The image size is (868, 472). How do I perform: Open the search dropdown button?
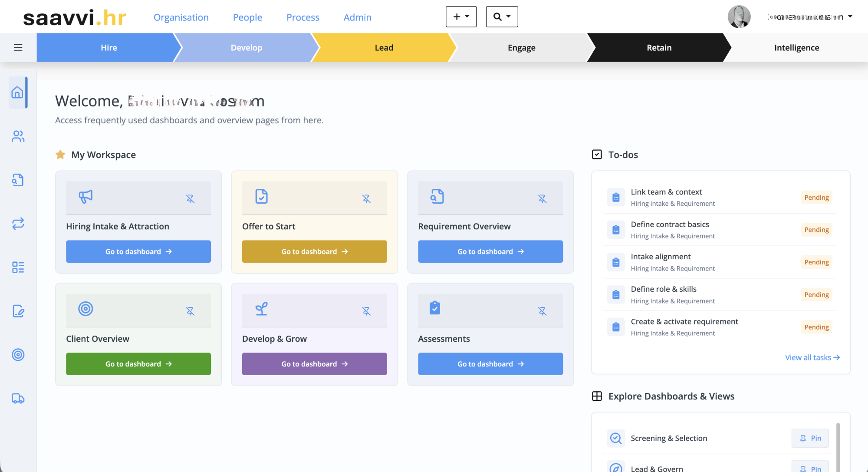(502, 17)
